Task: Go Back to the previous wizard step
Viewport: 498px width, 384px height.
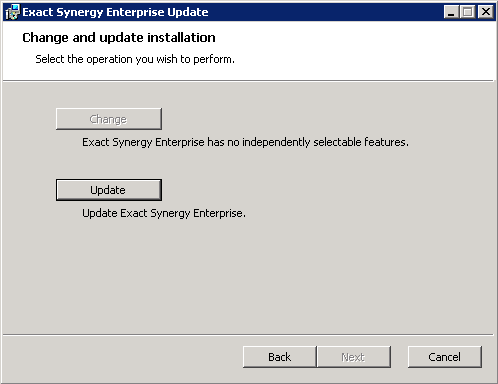Action: pos(279,357)
